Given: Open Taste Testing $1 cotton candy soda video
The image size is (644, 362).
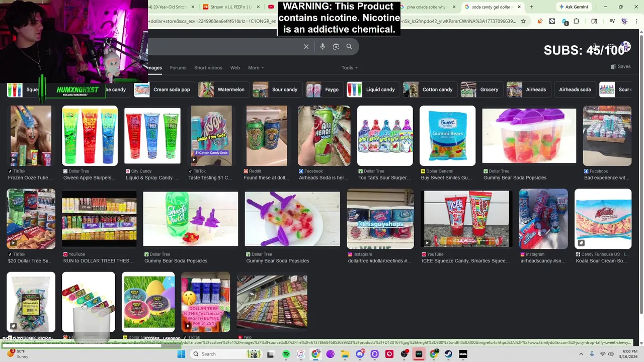Looking at the screenshot, I should (211, 136).
